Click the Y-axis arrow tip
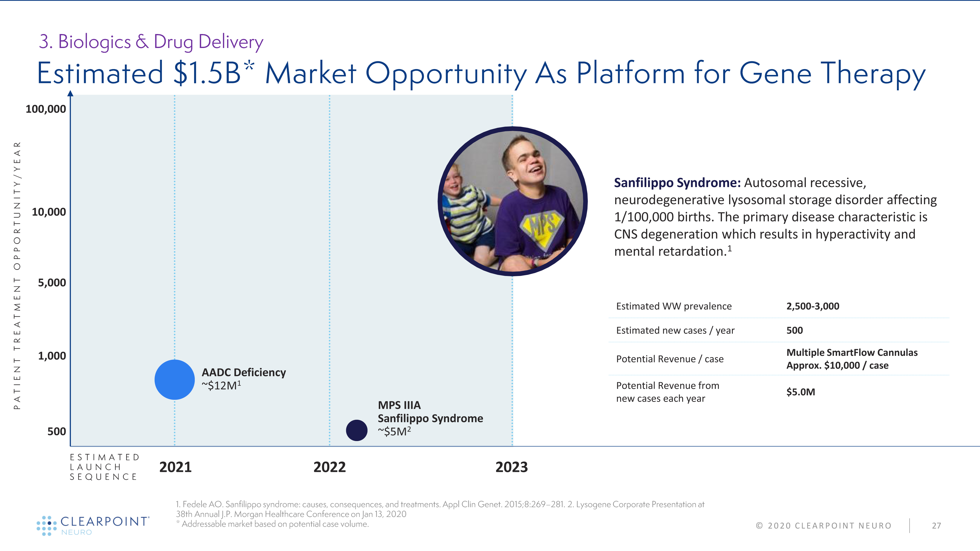 70,93
